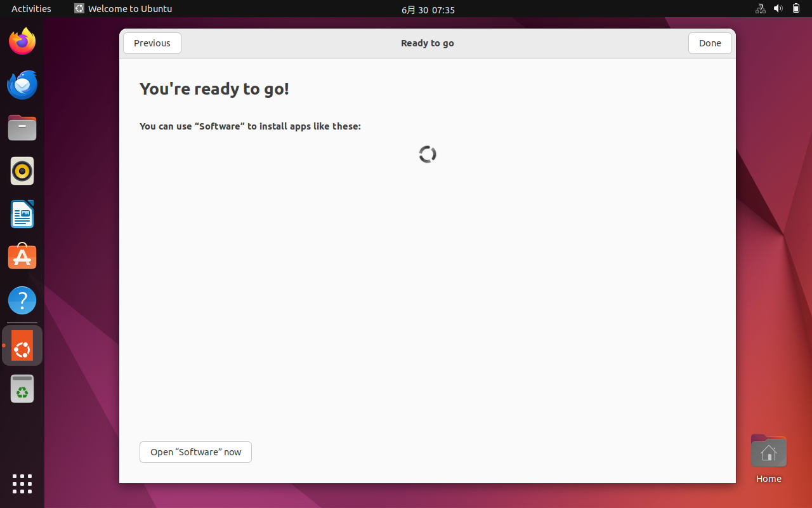Open the Help question mark icon
The height and width of the screenshot is (508, 812).
[x=22, y=300]
